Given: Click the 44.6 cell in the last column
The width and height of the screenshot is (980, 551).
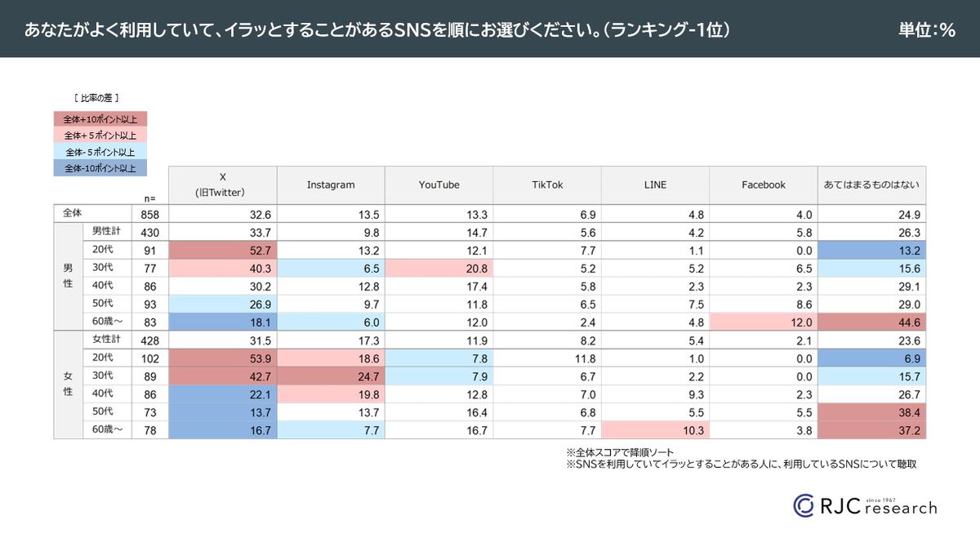Looking at the screenshot, I should click(871, 322).
